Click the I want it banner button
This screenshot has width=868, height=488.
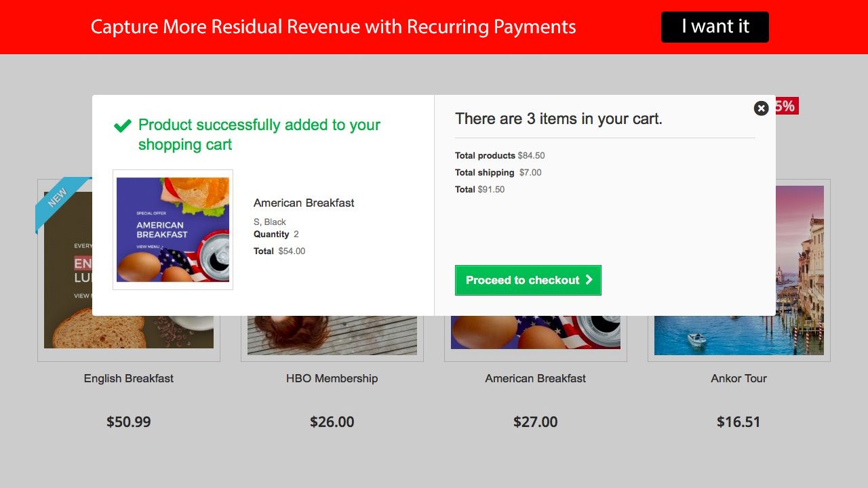[x=715, y=26]
